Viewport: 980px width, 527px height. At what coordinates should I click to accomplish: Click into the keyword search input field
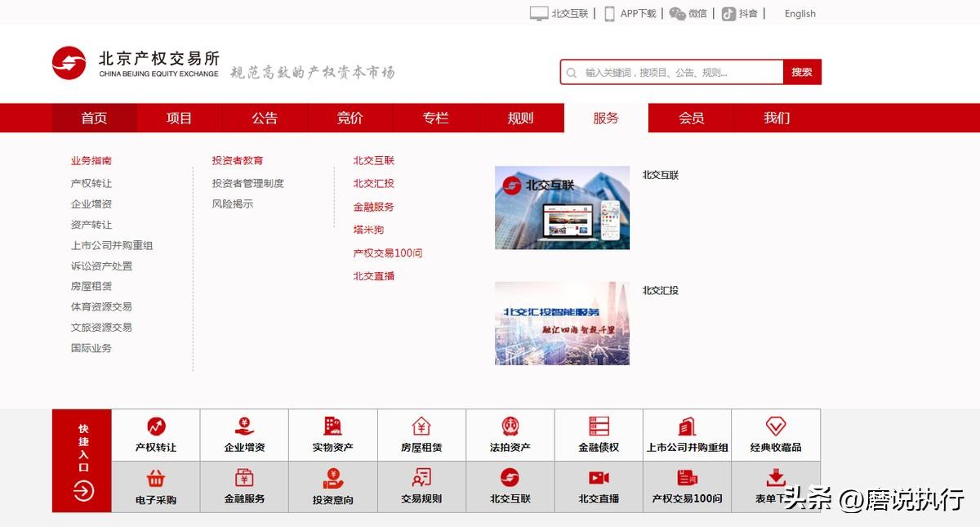tap(678, 73)
